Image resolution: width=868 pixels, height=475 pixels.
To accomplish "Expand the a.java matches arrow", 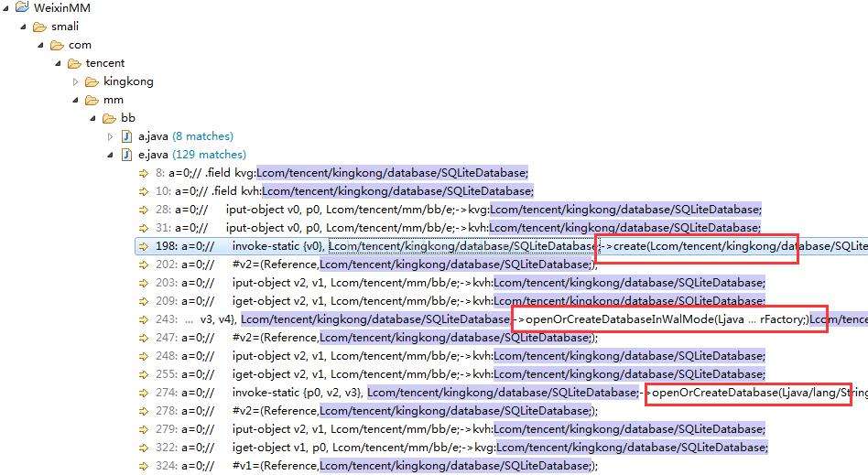I will tap(110, 136).
